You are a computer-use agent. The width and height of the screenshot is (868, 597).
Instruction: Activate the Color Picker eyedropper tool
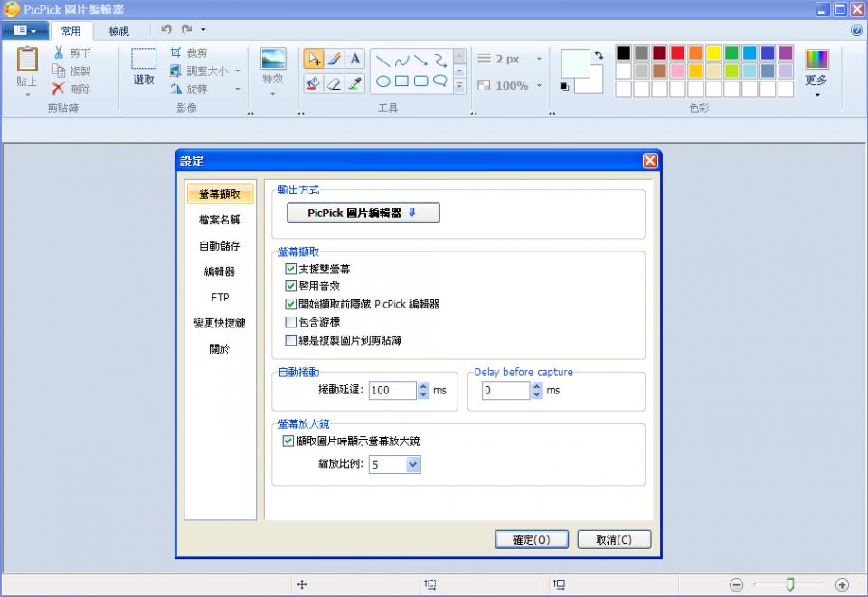[x=354, y=83]
